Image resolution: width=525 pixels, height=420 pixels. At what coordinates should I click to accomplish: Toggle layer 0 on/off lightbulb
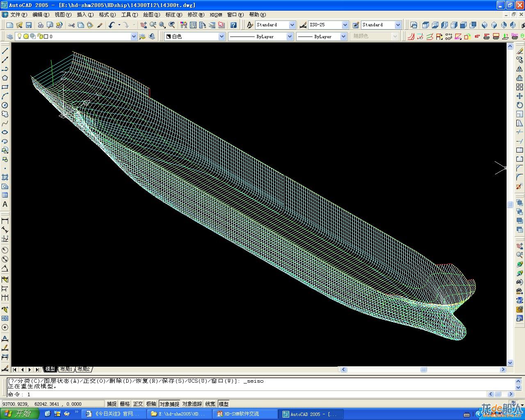pos(19,36)
